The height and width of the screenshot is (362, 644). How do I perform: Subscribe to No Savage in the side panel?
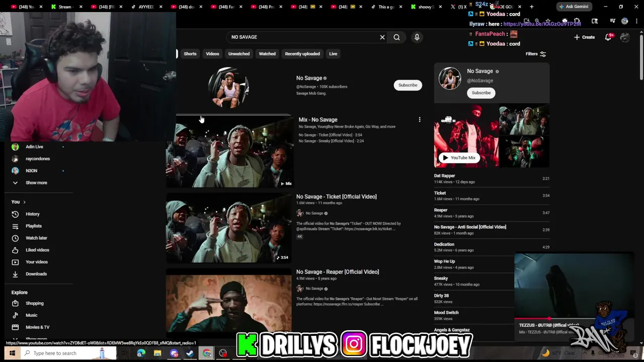[481, 93]
